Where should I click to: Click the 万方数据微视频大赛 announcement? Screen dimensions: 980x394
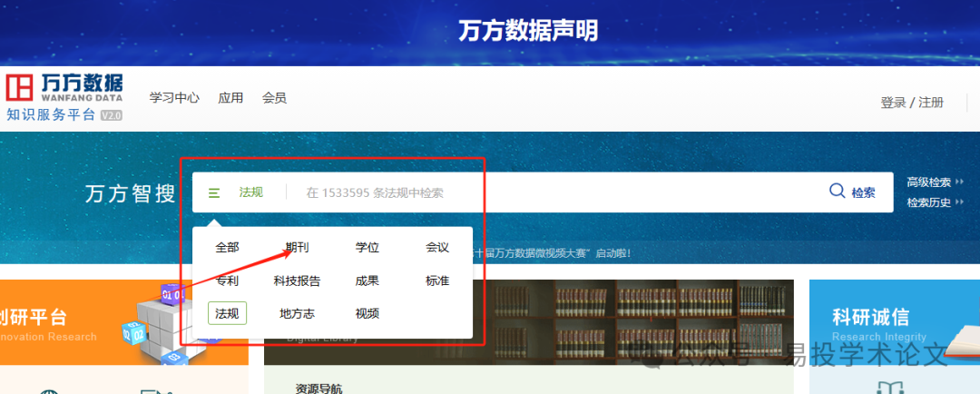click(x=553, y=253)
